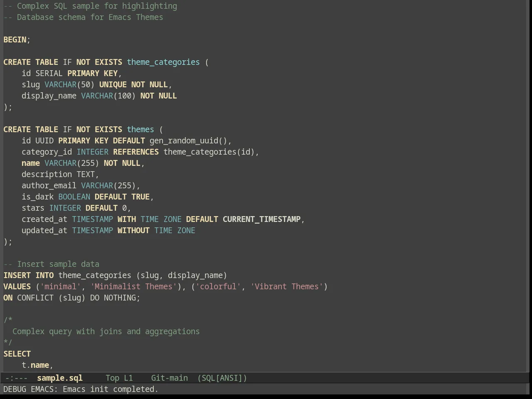Click the table name theme_categories in first CREATE TABLE
532x399 pixels.
(x=163, y=62)
